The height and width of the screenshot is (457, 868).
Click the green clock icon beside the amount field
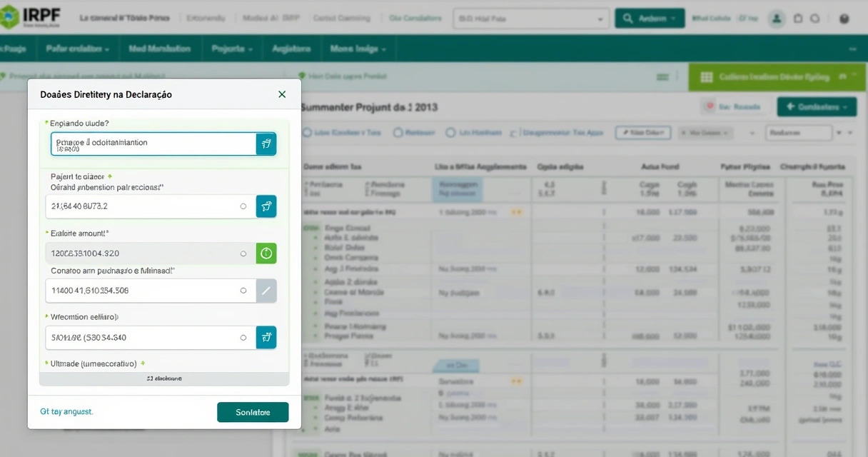coord(266,253)
